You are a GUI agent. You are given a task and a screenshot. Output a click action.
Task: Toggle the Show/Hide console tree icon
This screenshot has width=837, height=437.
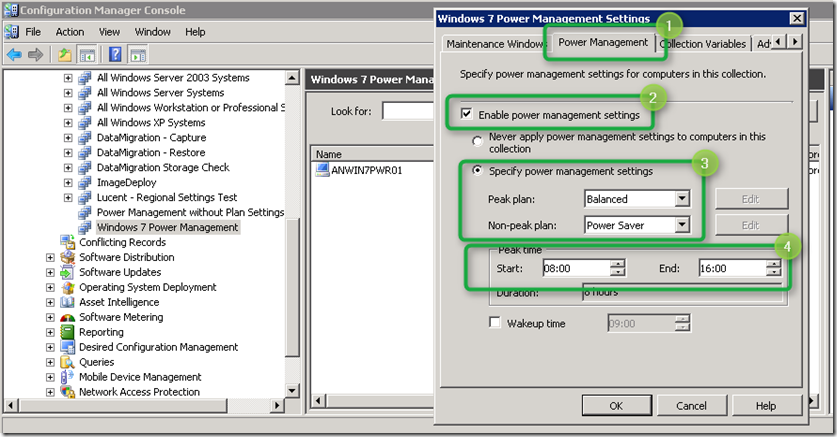pos(87,54)
